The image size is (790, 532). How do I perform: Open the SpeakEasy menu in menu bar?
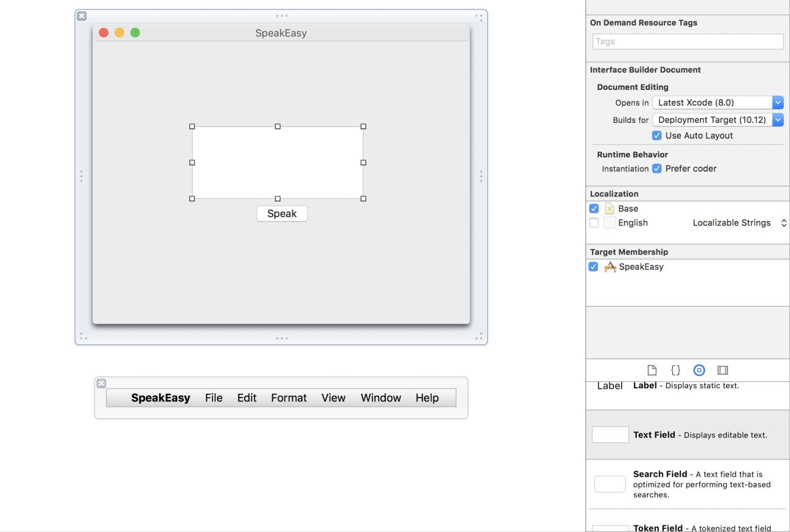coord(161,398)
